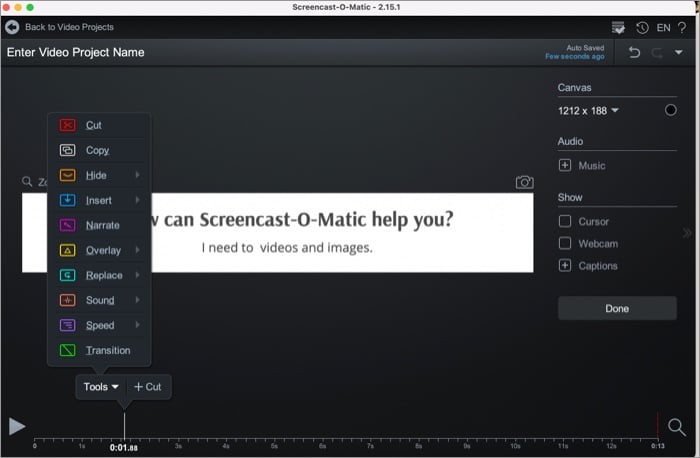The height and width of the screenshot is (458, 700).
Task: Click the orange Hide tool icon
Action: coord(67,175)
